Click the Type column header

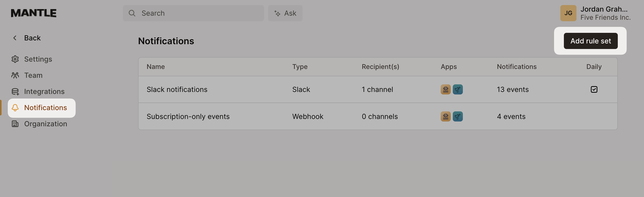click(x=300, y=67)
